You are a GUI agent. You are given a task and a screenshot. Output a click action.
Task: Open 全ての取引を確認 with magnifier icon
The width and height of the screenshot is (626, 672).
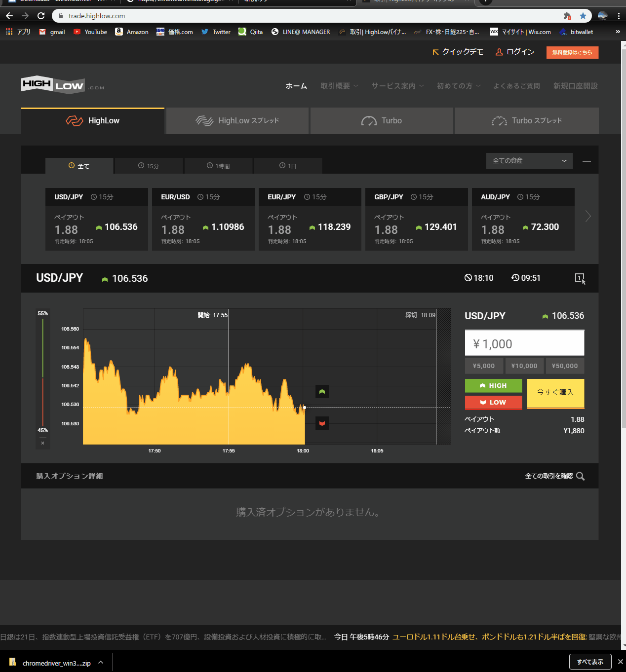point(555,476)
